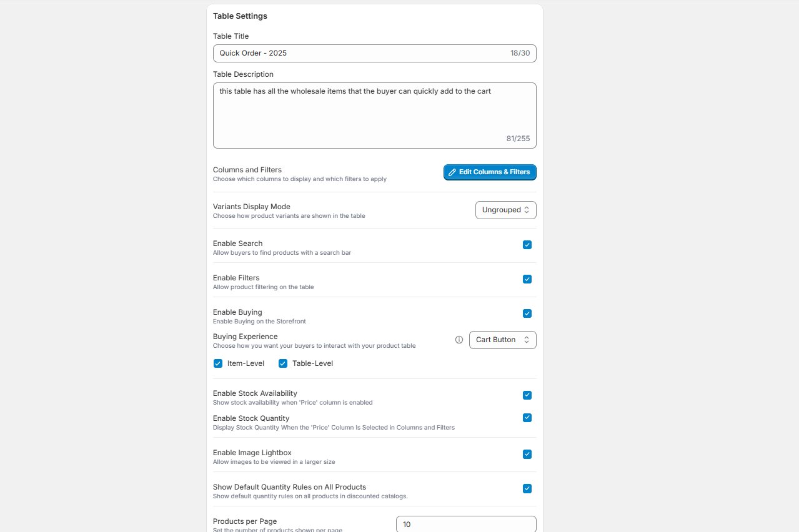Image resolution: width=799 pixels, height=532 pixels.
Task: Click the info icon beside Buying Experience
Action: [459, 340]
